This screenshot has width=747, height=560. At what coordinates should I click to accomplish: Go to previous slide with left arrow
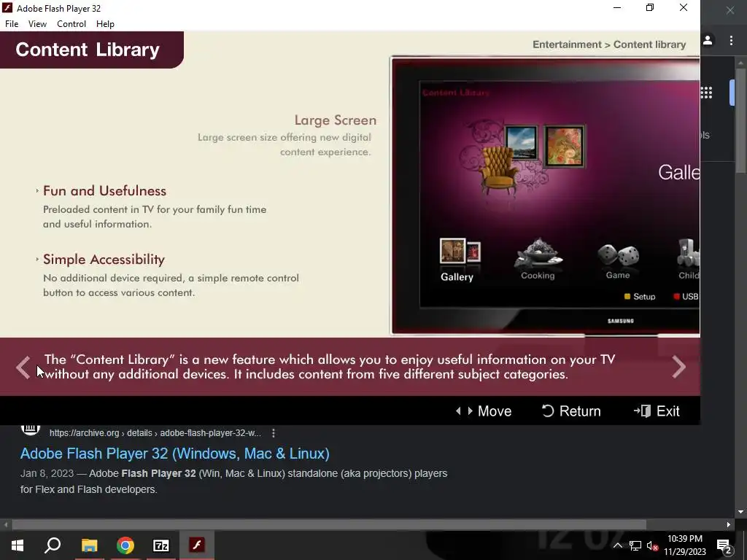click(x=23, y=367)
